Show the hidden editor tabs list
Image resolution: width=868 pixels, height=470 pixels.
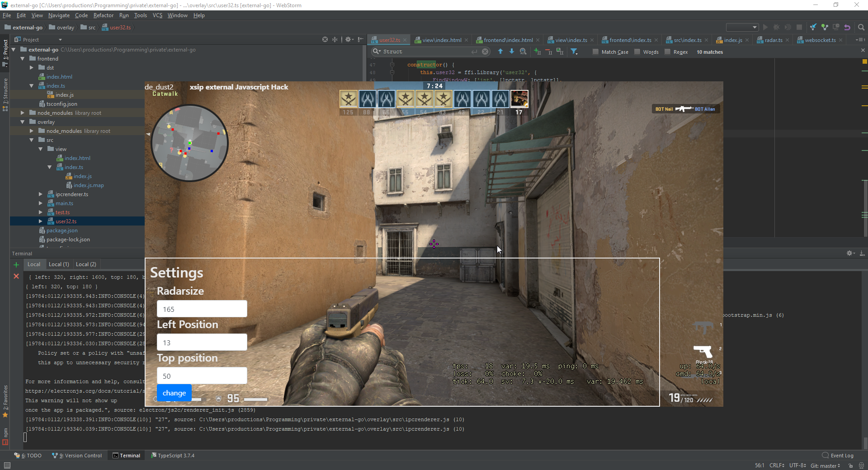click(860, 40)
